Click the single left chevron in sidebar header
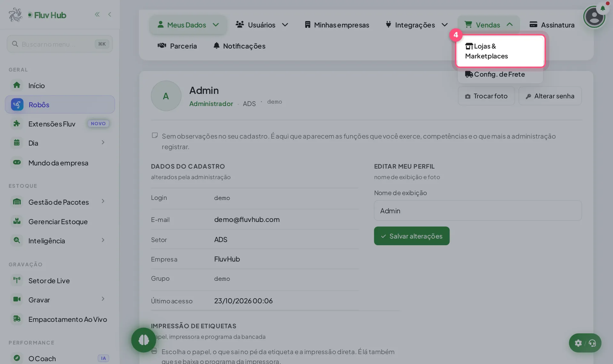Image resolution: width=613 pixels, height=364 pixels. 110,14
